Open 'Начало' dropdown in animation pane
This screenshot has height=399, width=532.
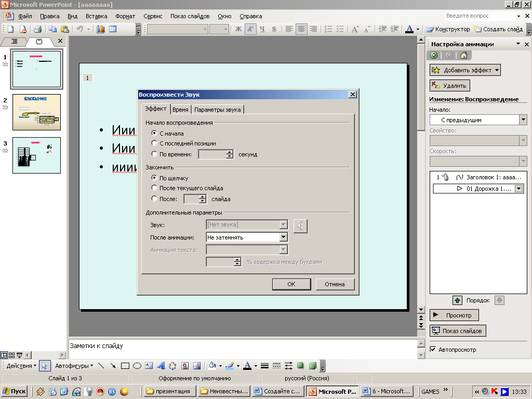523,120
